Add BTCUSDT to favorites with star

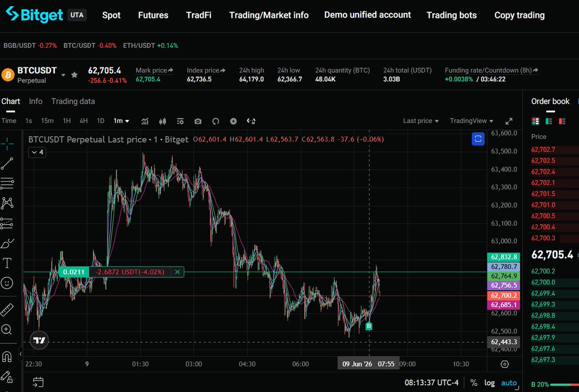(74, 75)
